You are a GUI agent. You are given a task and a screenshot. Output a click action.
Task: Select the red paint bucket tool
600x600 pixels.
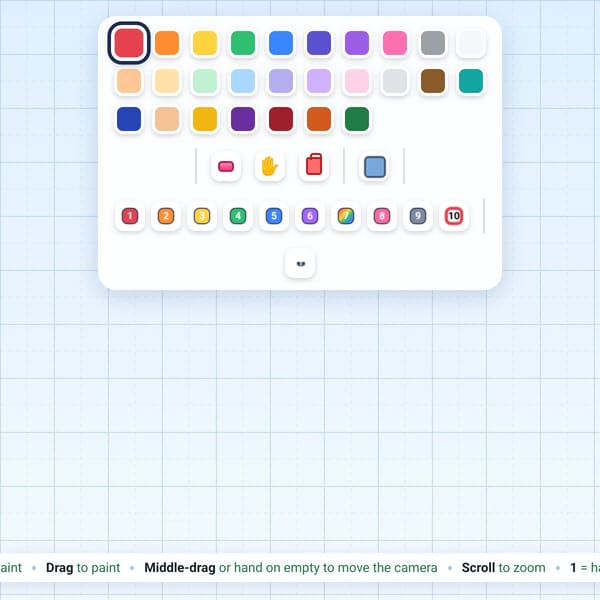pos(314,166)
